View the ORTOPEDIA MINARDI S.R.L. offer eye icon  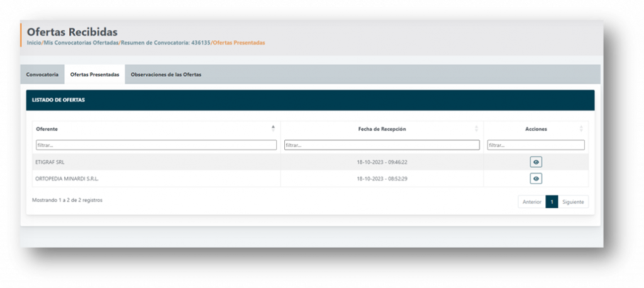[536, 179]
